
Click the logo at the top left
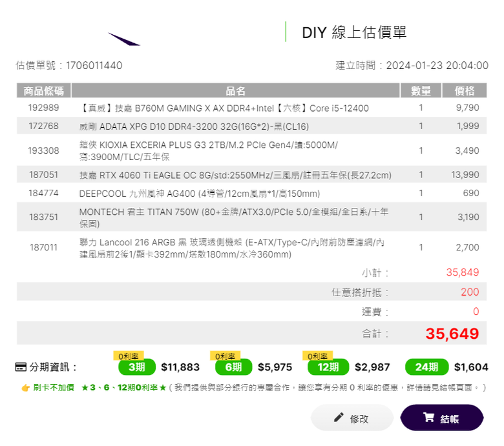(x=124, y=39)
